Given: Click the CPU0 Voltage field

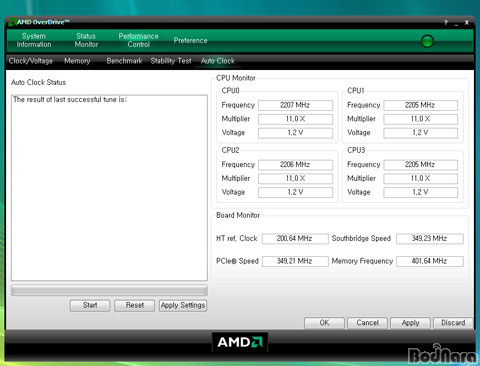Looking at the screenshot, I should coord(295,133).
